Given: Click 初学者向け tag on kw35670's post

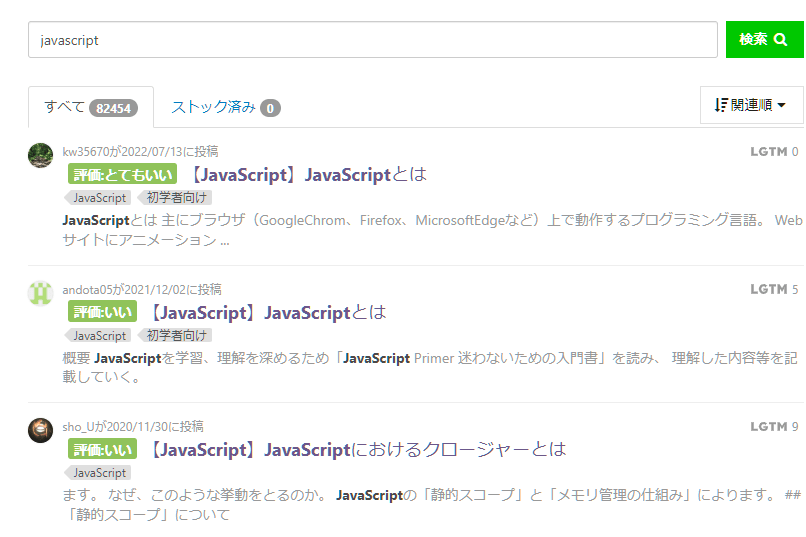Looking at the screenshot, I should click(175, 198).
